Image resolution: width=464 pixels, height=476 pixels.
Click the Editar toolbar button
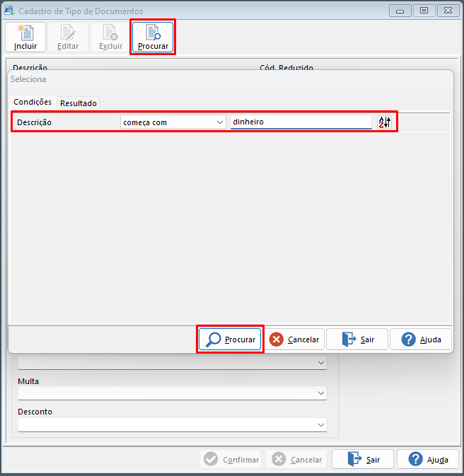pyautogui.click(x=68, y=37)
